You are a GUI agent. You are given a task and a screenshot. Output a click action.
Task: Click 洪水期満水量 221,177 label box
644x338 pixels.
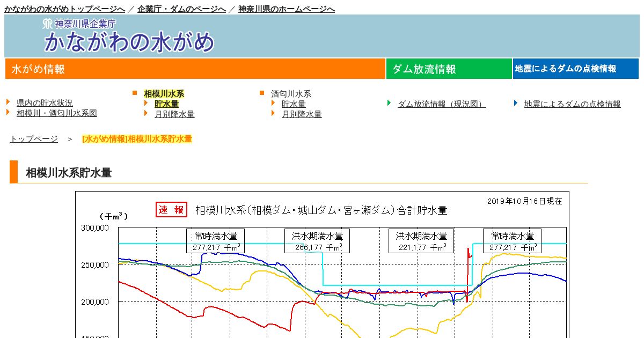[x=421, y=241]
